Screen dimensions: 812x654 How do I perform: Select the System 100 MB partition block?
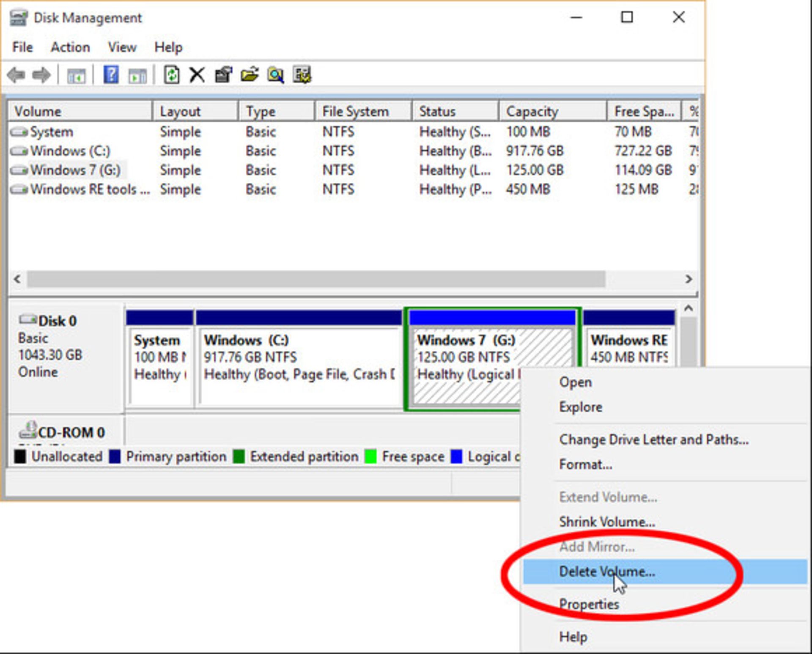(159, 360)
